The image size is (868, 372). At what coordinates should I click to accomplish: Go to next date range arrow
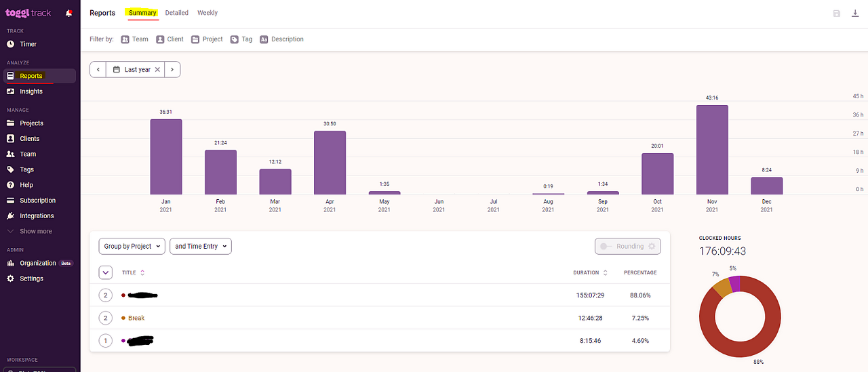[x=172, y=69]
